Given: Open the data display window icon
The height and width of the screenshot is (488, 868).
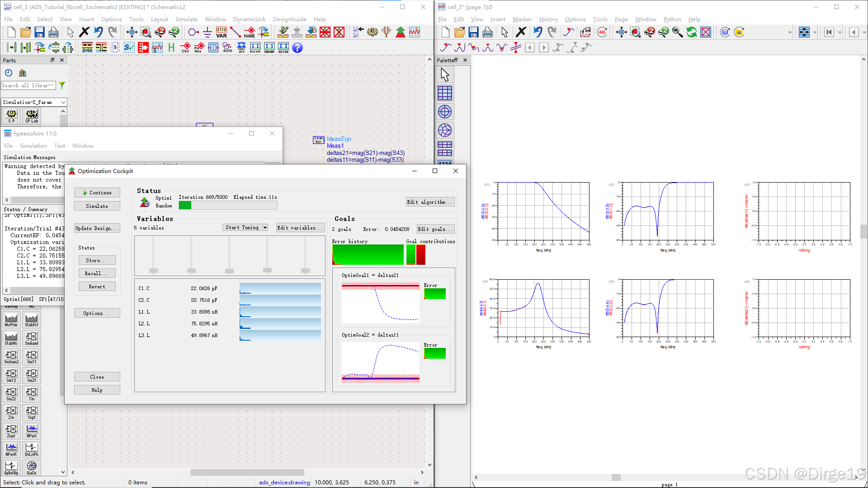Looking at the screenshot, I should [415, 32].
